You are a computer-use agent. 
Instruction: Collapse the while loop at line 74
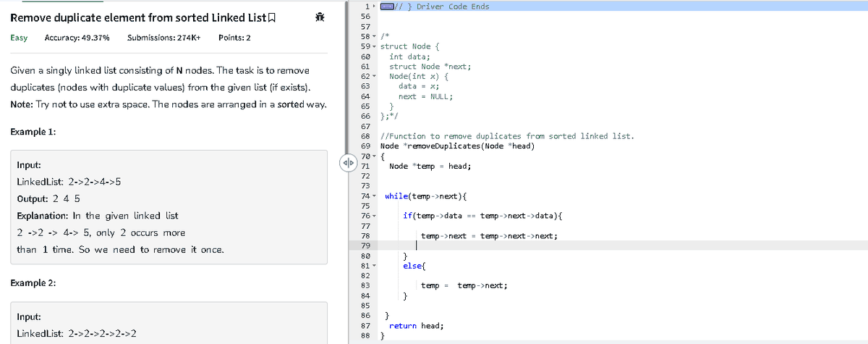pos(374,196)
